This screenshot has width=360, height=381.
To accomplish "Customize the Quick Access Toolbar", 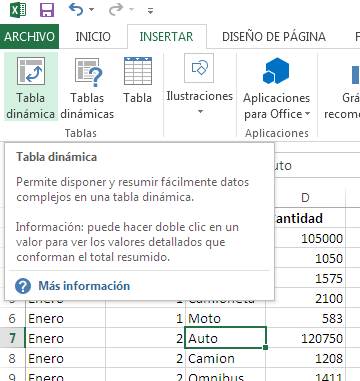I will tap(150, 11).
